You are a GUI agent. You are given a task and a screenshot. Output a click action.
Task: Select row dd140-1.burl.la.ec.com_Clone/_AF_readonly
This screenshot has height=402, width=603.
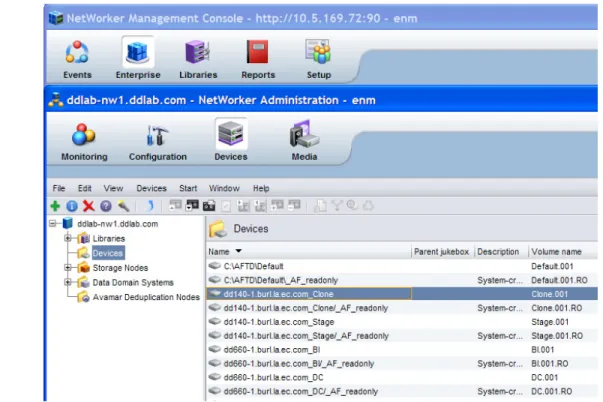(x=402, y=308)
